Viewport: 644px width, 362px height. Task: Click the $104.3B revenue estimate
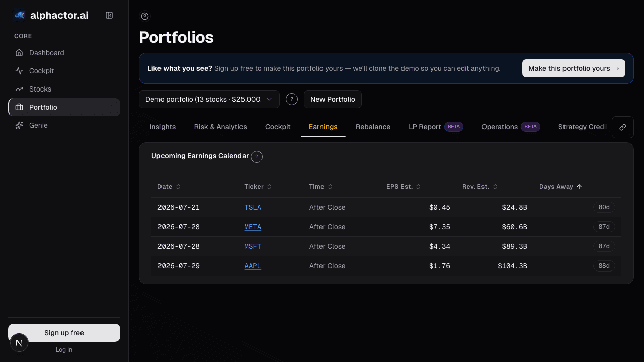point(512,266)
